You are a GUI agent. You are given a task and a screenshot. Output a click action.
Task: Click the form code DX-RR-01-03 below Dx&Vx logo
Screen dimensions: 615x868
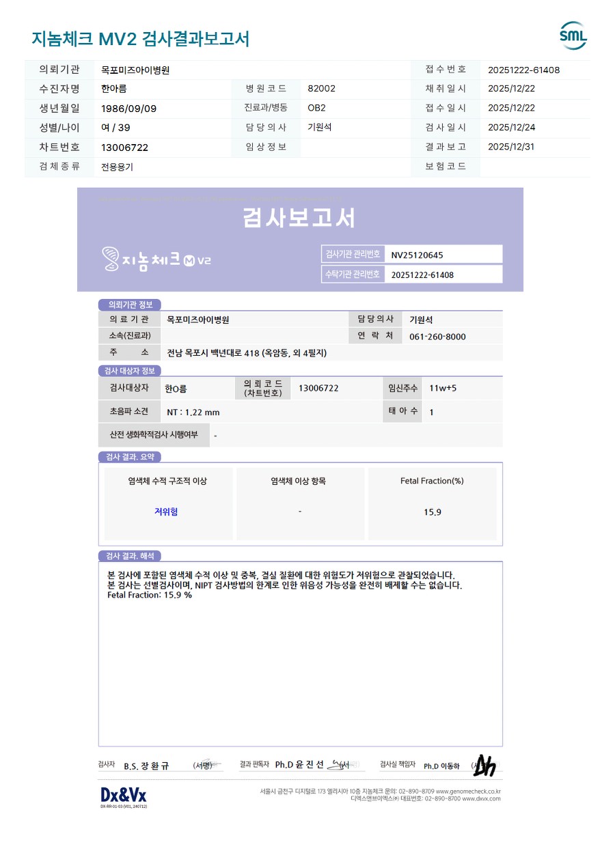point(124,807)
